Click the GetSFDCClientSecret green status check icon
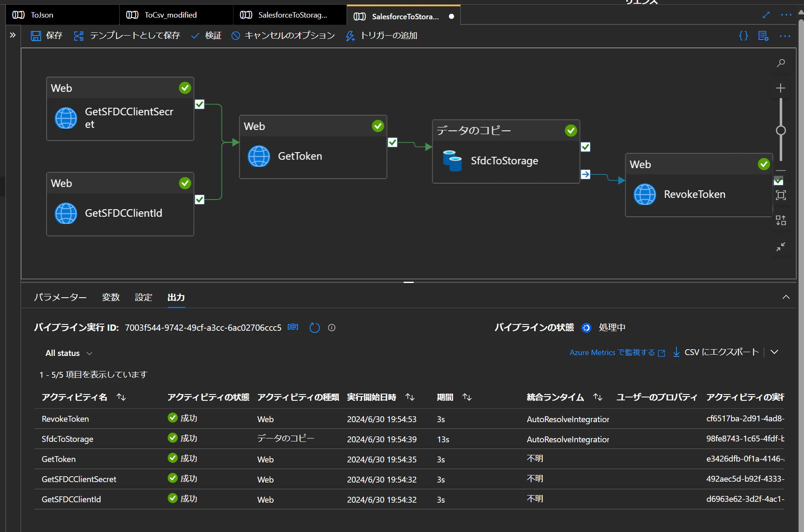 (x=185, y=88)
